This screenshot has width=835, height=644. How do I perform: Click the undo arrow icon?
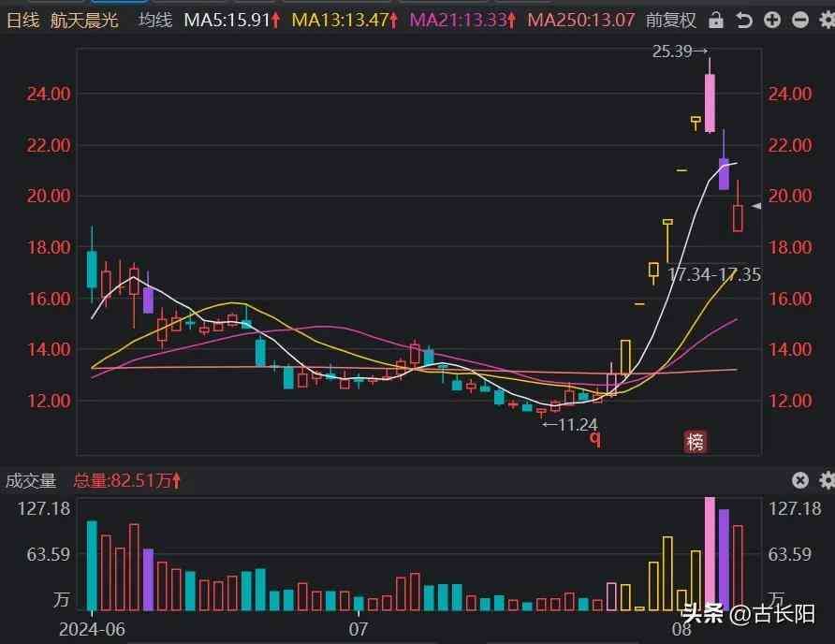click(x=745, y=20)
